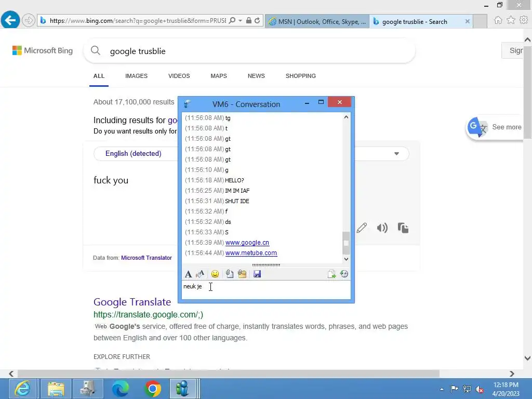Click the page horizontal scrollbar right arrow

click(x=512, y=374)
